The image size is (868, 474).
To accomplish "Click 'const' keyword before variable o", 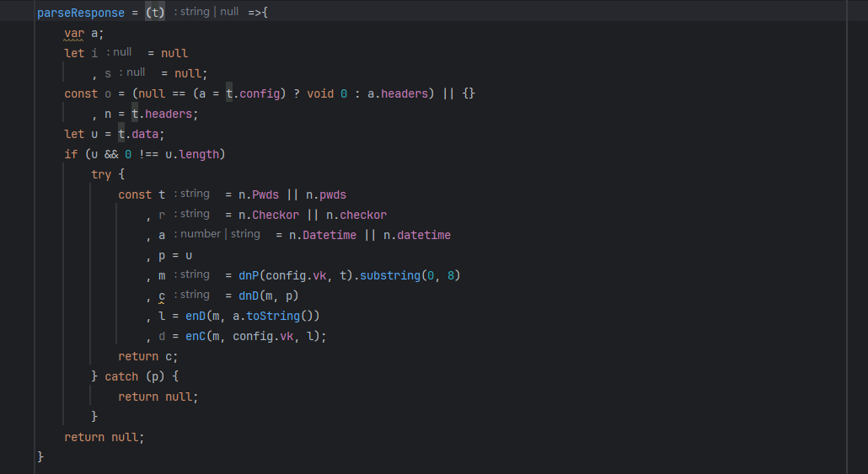I will coord(81,94).
